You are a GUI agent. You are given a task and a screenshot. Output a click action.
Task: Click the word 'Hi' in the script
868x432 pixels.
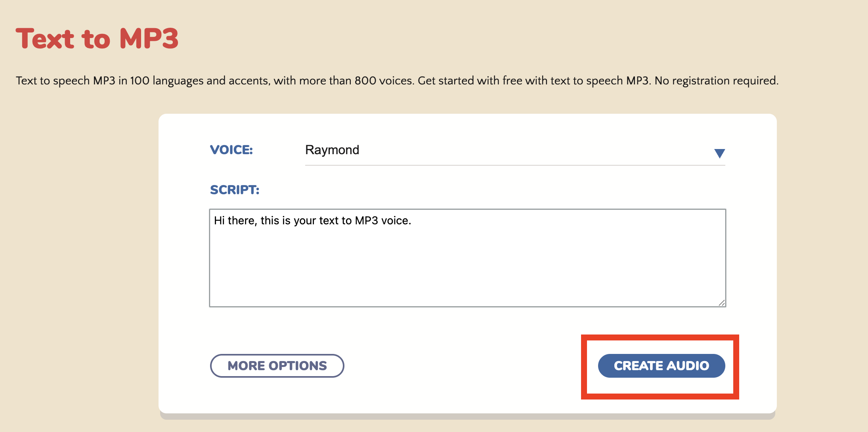point(219,220)
